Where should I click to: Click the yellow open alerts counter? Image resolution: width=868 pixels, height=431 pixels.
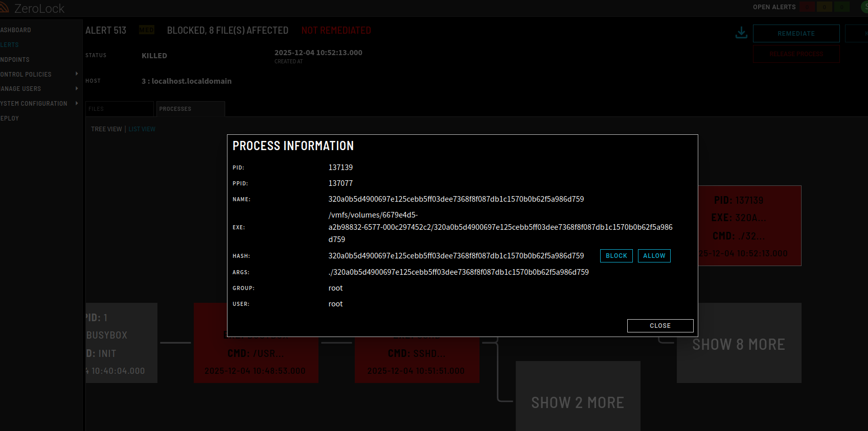click(x=824, y=7)
